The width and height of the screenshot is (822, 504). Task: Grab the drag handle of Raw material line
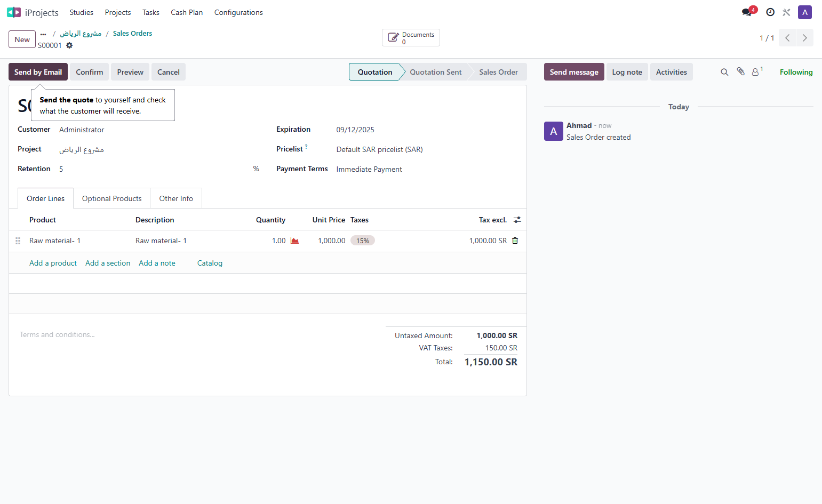(18, 241)
